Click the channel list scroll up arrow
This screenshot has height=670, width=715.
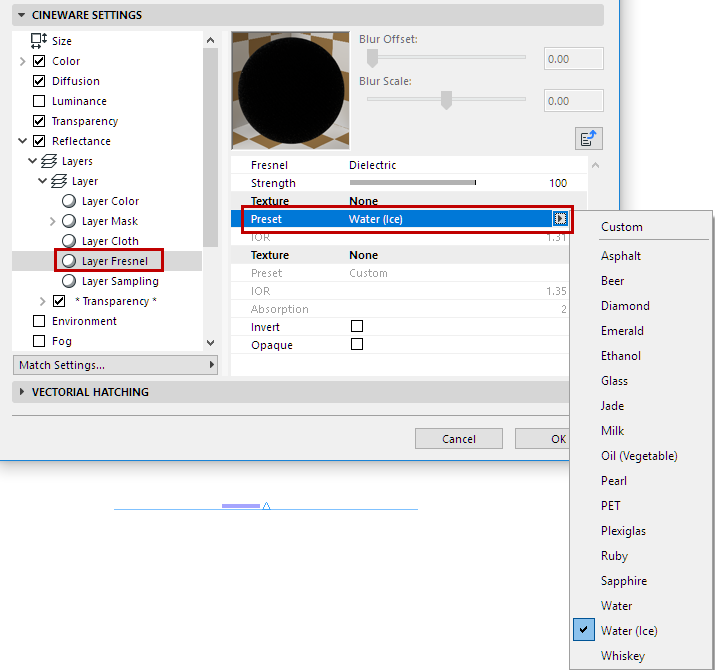pos(210,40)
